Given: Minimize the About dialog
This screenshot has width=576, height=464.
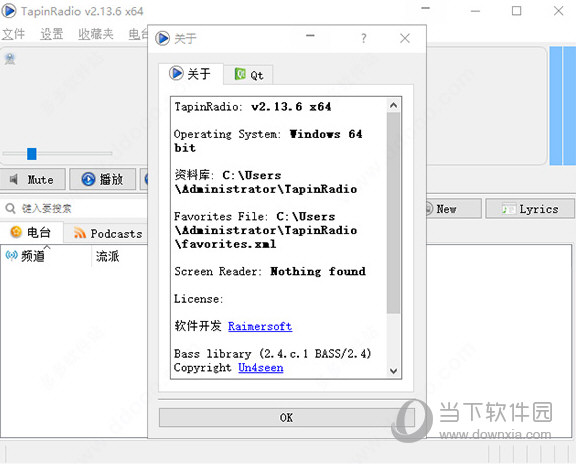Looking at the screenshot, I should (x=310, y=36).
